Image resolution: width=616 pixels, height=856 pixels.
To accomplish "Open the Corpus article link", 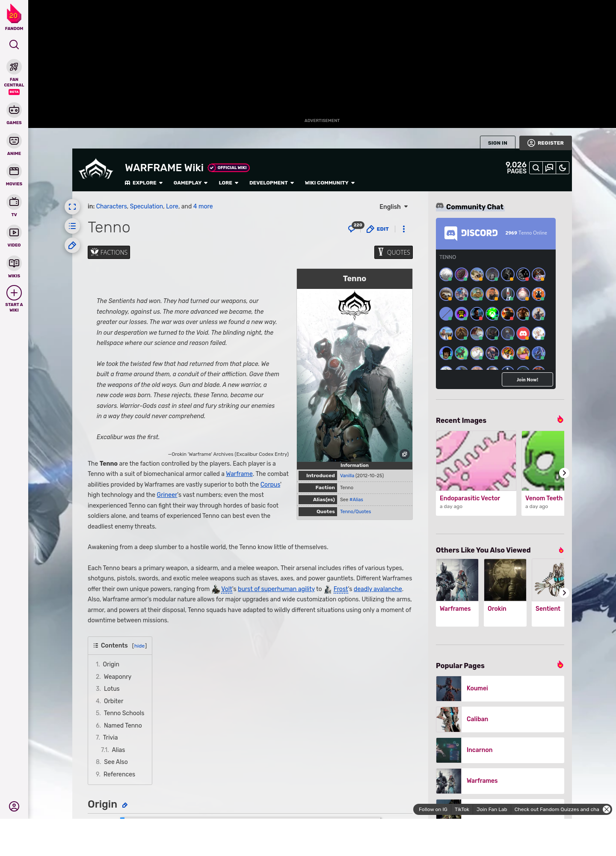I will click(270, 484).
